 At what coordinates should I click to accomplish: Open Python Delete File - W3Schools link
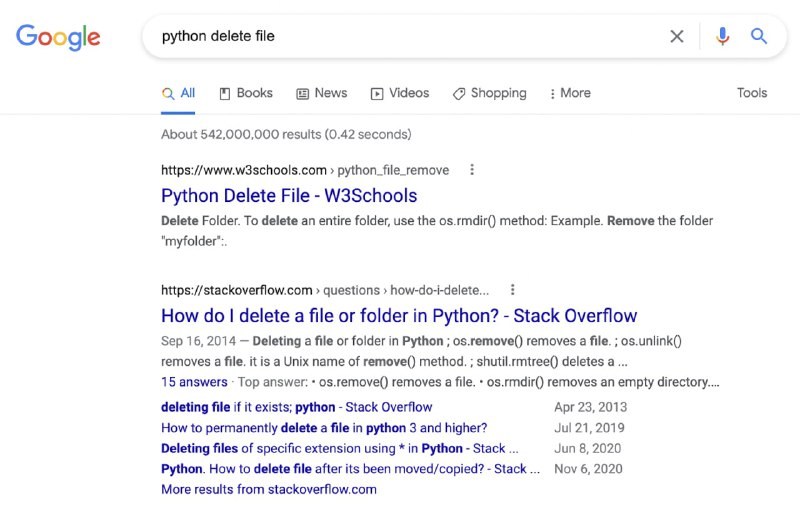tap(289, 196)
